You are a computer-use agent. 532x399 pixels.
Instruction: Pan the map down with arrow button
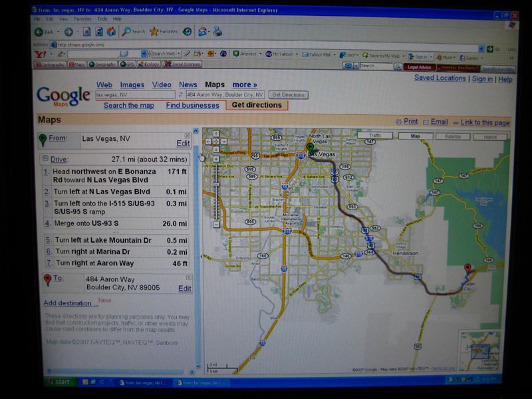215,149
